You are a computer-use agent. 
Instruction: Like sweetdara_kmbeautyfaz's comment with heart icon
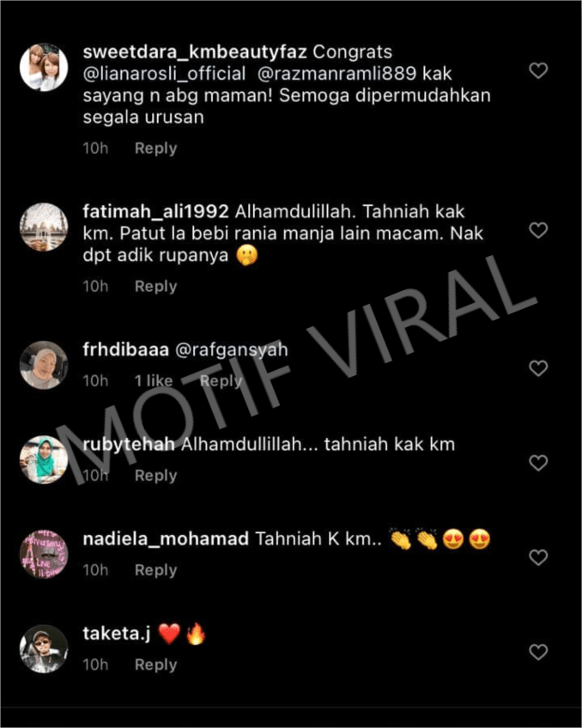[538, 70]
